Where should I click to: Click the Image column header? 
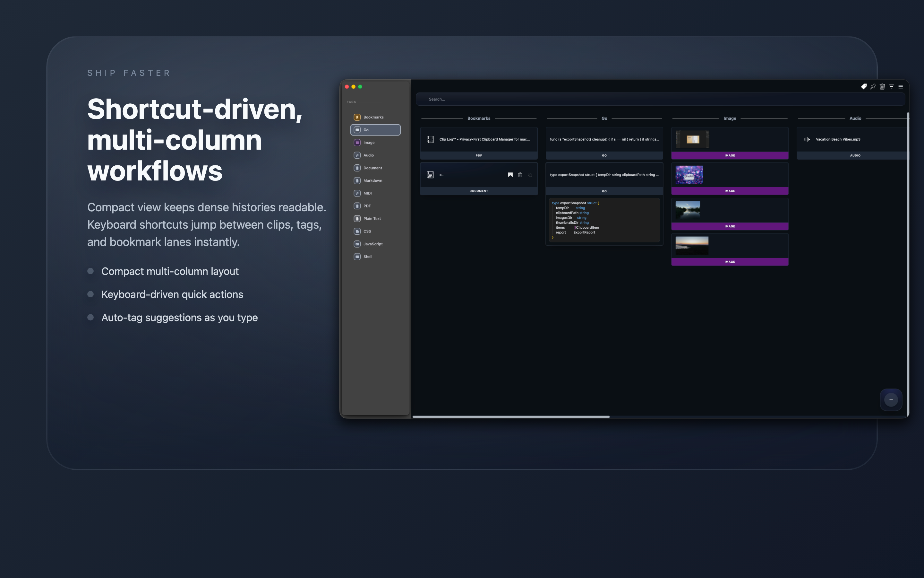730,118
